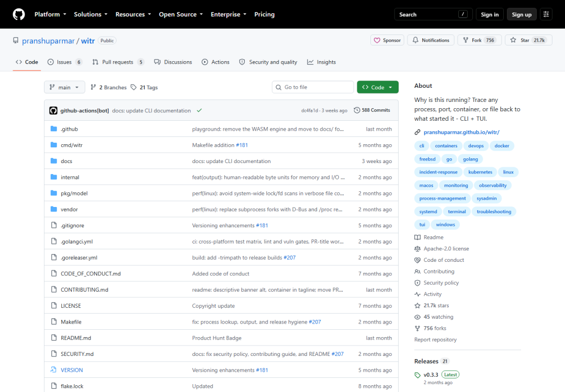
Task: Switch to the Security and quality tab
Action: pos(268,62)
